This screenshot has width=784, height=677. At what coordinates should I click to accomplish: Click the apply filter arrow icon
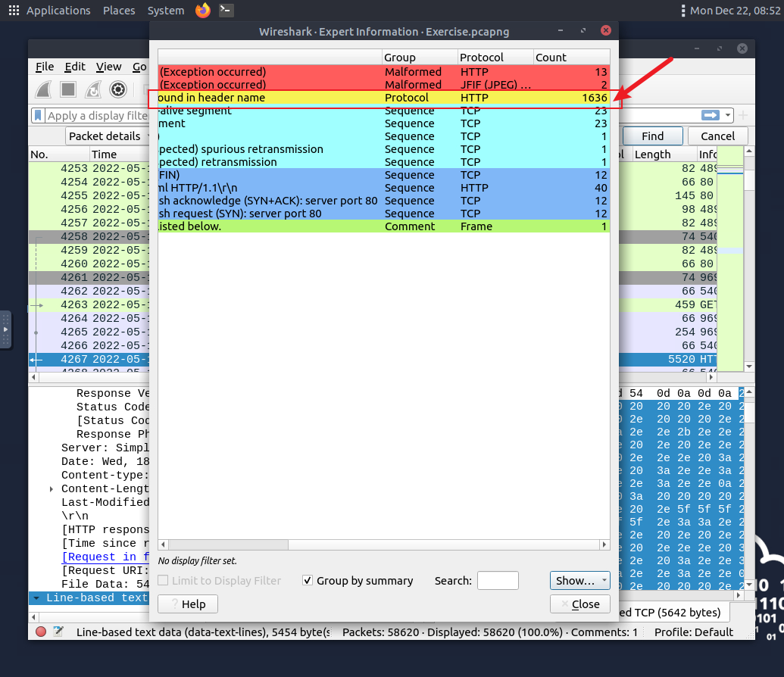coord(711,116)
